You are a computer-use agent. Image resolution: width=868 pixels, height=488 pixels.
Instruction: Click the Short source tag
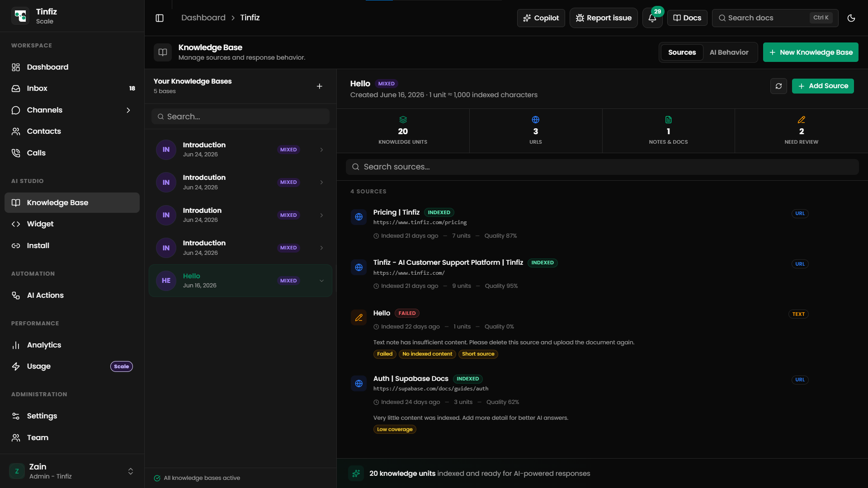pyautogui.click(x=478, y=354)
